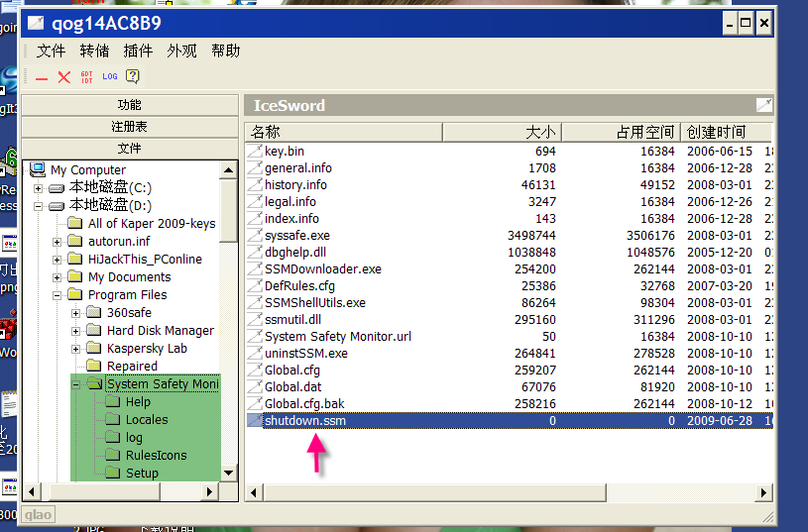Screen dimensions: 808x532
Task: Switch to the 注册表 panel
Action: pyautogui.click(x=130, y=127)
